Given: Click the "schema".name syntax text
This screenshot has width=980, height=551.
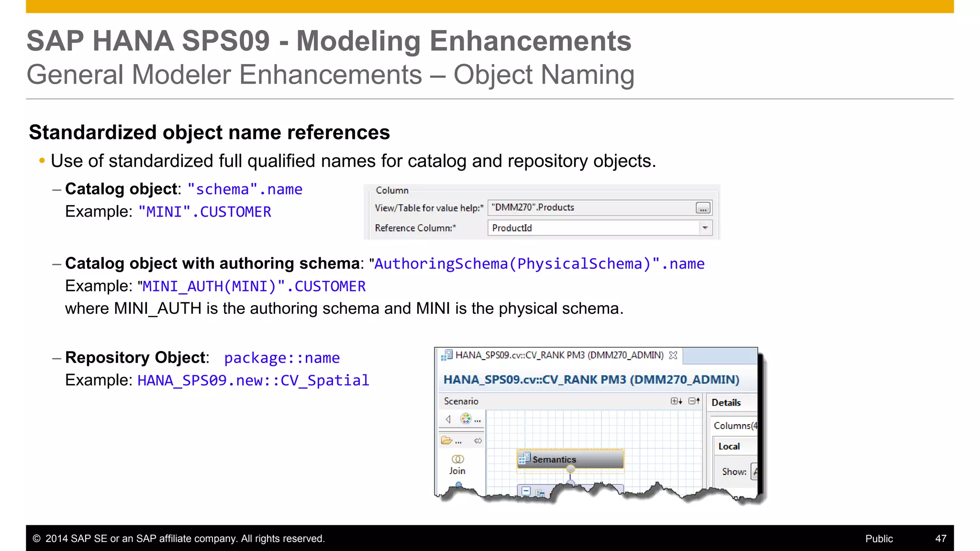Looking at the screenshot, I should [245, 189].
